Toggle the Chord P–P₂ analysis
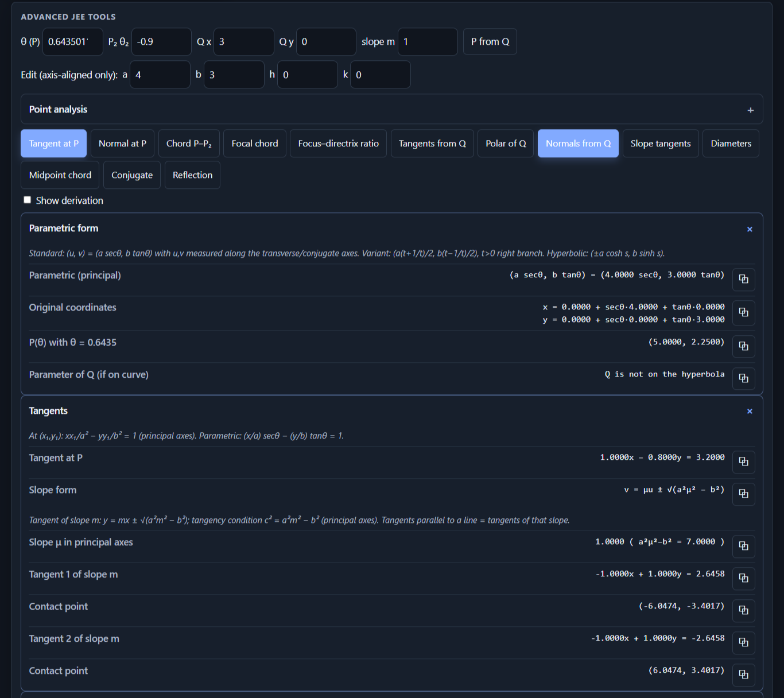 (189, 144)
